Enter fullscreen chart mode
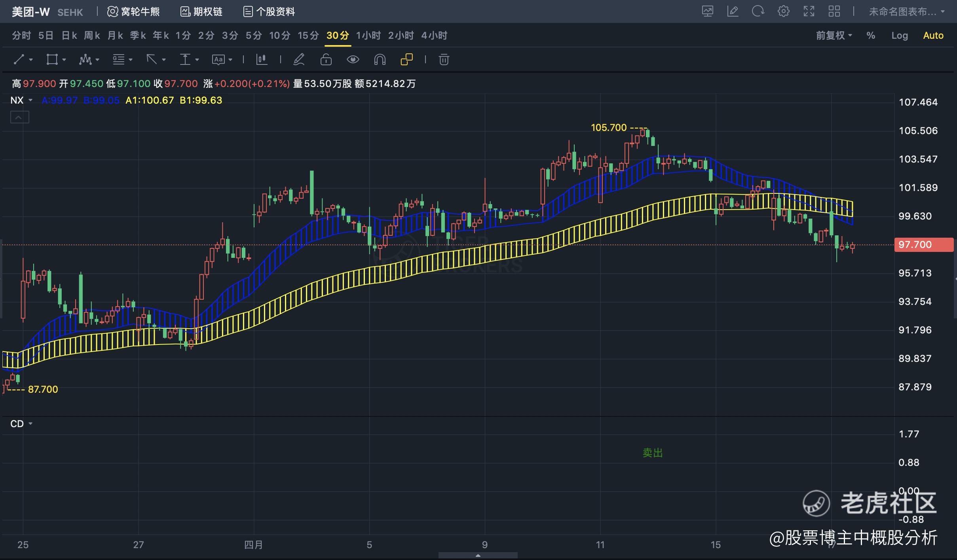 [809, 11]
